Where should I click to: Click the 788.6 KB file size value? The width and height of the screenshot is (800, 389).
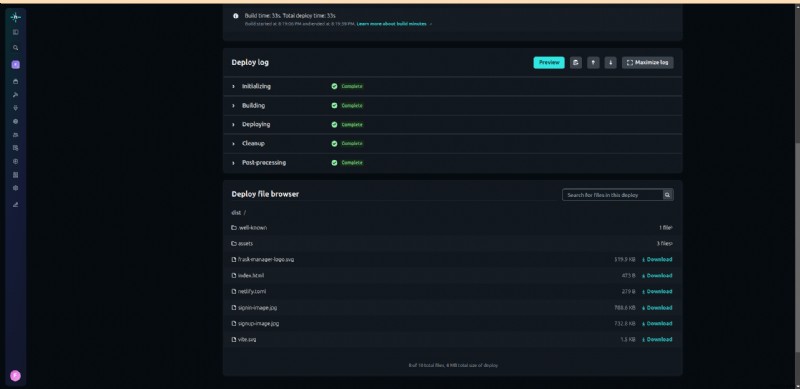[625, 308]
